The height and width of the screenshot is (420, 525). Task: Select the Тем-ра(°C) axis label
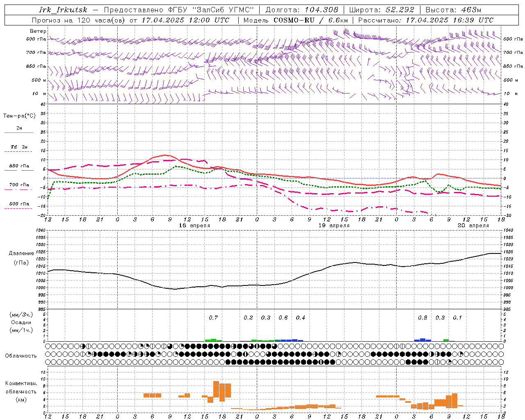pyautogui.click(x=19, y=116)
